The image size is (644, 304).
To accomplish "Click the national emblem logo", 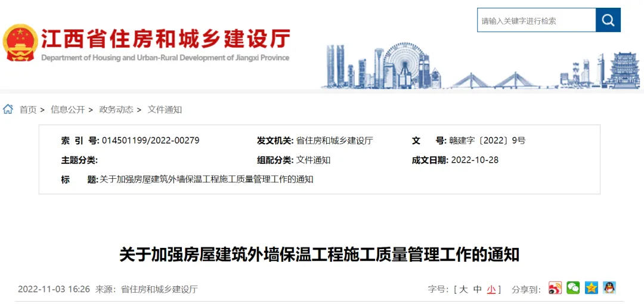I will (x=20, y=43).
